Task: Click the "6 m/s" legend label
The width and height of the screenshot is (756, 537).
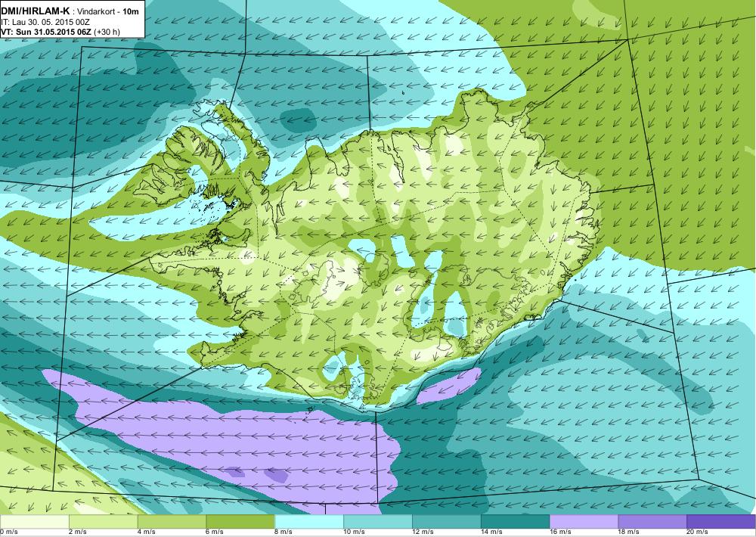Action: [x=215, y=532]
